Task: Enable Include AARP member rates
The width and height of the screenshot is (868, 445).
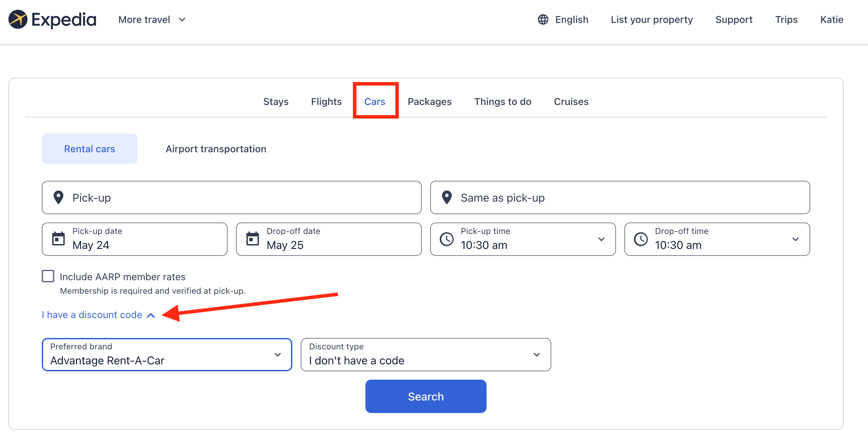Action: pyautogui.click(x=47, y=276)
